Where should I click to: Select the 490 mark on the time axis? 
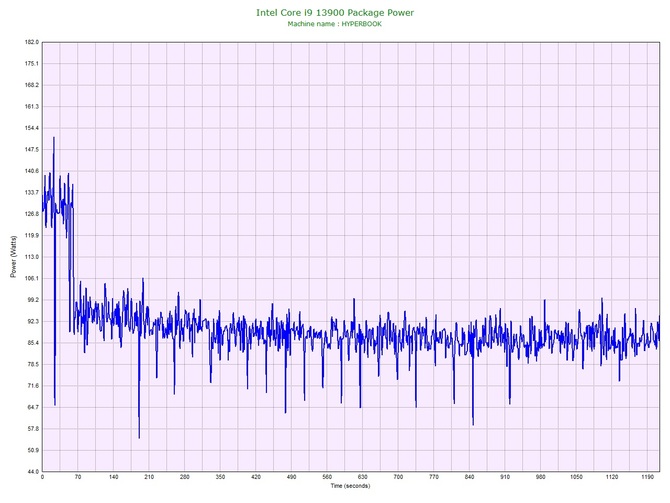[x=291, y=477]
